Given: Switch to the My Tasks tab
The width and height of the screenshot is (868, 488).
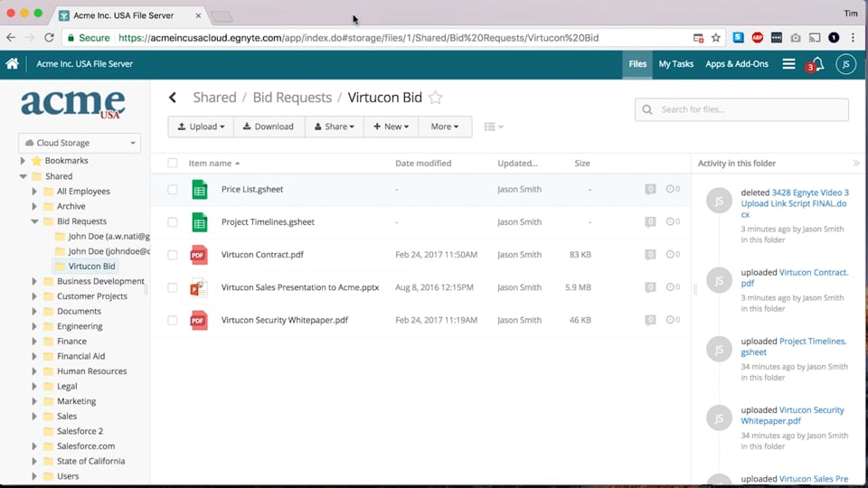Looking at the screenshot, I should pos(675,64).
